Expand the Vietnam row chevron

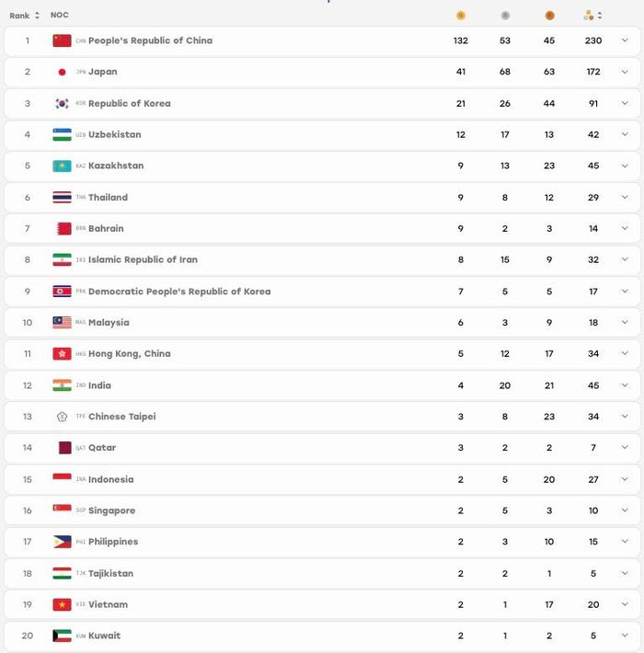tap(625, 604)
